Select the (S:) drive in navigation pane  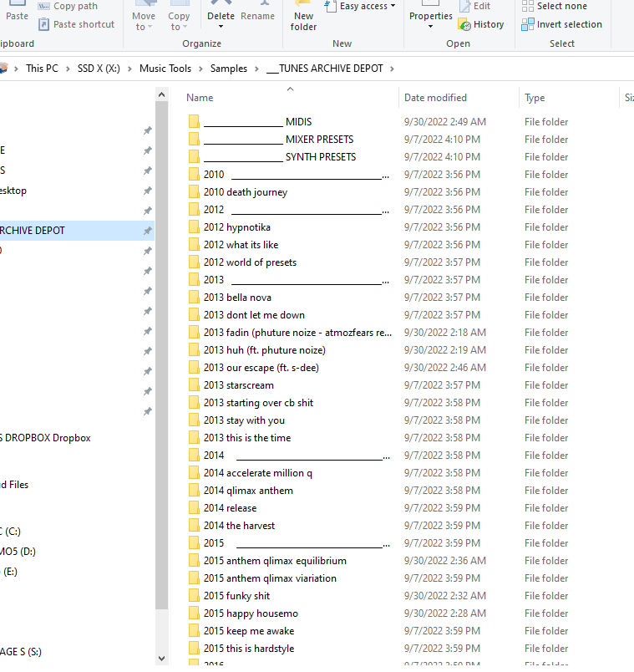tap(21, 652)
